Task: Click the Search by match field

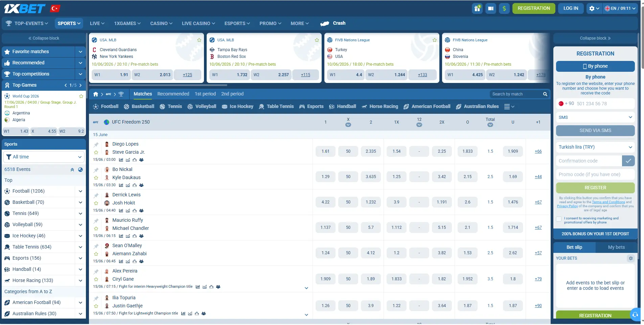Action: tap(516, 94)
